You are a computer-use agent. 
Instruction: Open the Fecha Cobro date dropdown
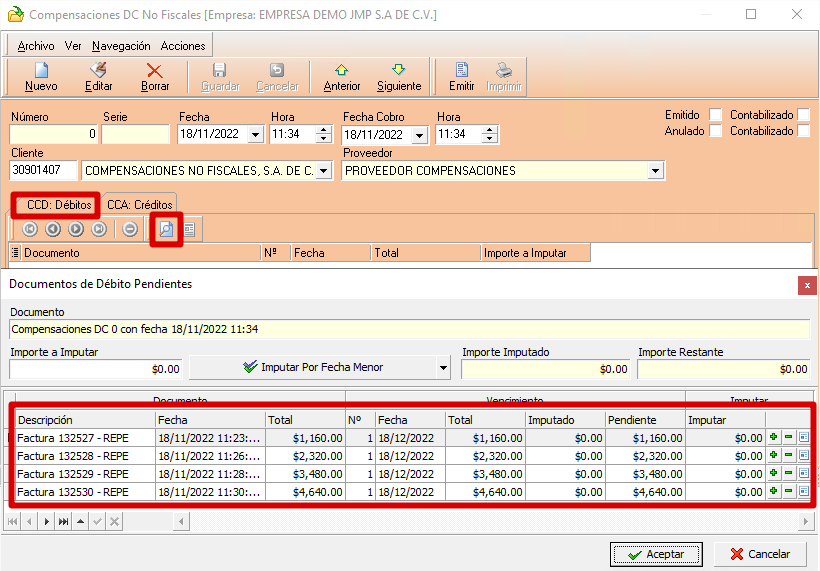[x=419, y=135]
